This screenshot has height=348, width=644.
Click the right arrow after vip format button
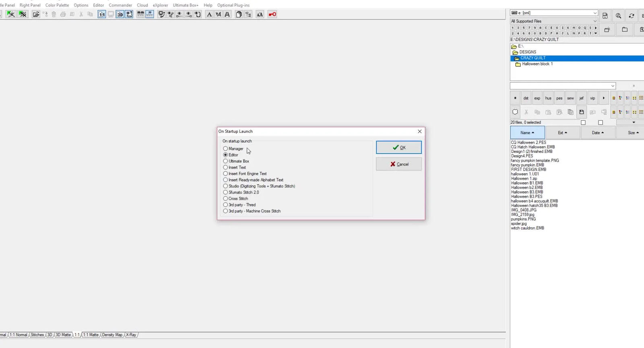click(604, 98)
